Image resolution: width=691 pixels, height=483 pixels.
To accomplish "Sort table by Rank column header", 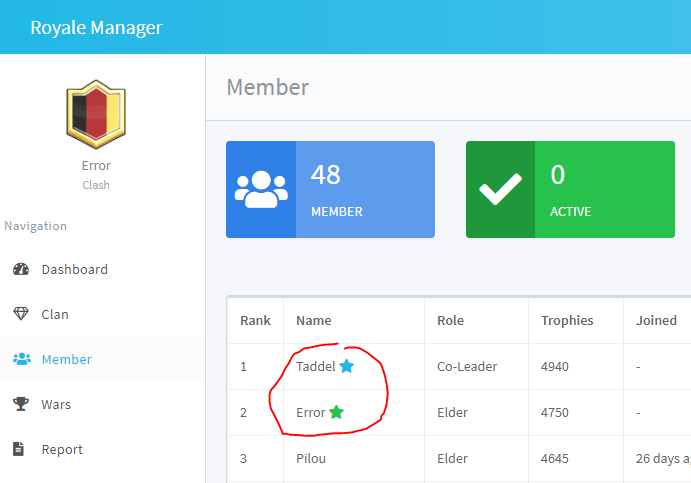I will click(x=255, y=321).
